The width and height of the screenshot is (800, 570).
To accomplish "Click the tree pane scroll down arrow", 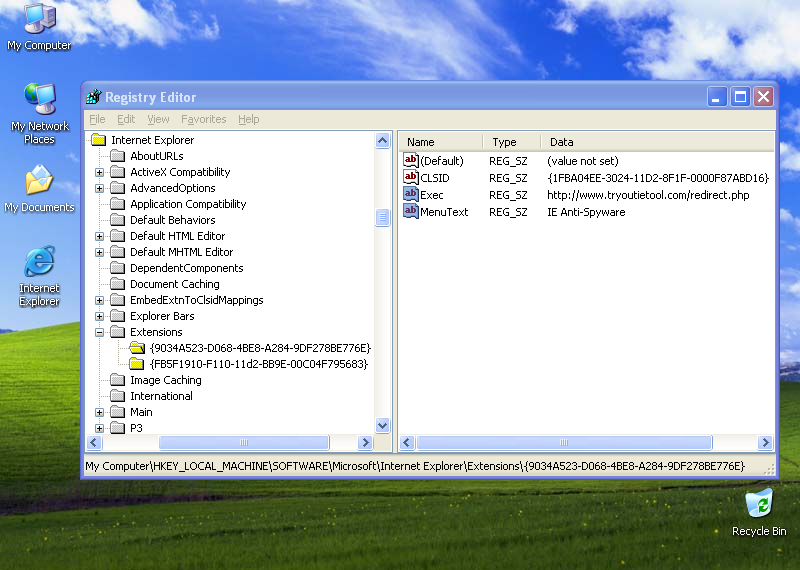I will (382, 426).
